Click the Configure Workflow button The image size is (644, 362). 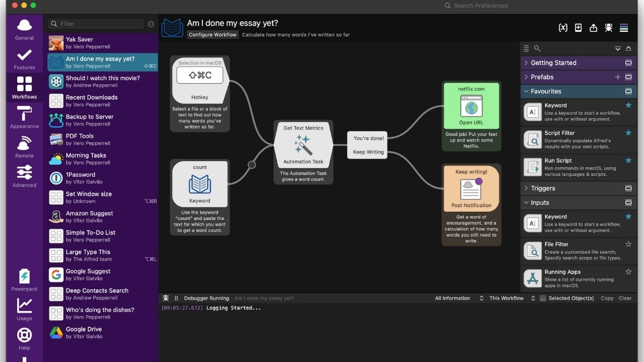213,35
